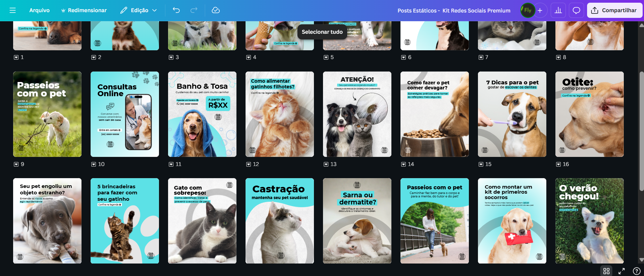Open the analytics bar chart icon
Image resolution: width=644 pixels, height=276 pixels.
[558, 10]
